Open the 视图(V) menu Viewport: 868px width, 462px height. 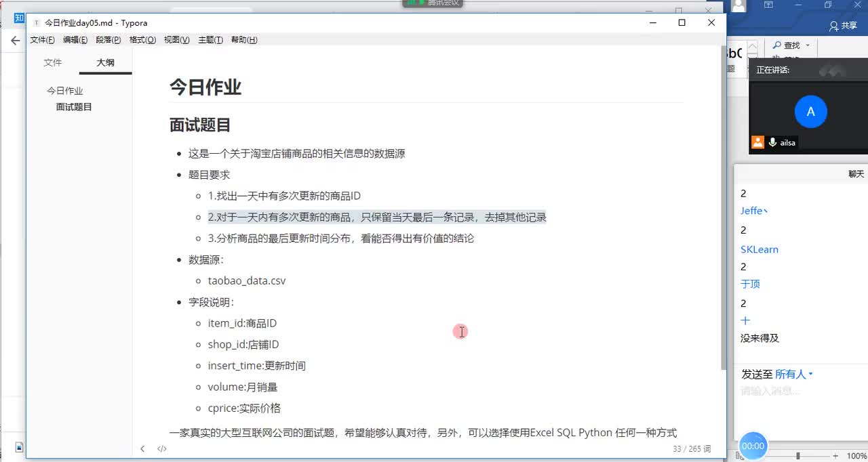(176, 40)
